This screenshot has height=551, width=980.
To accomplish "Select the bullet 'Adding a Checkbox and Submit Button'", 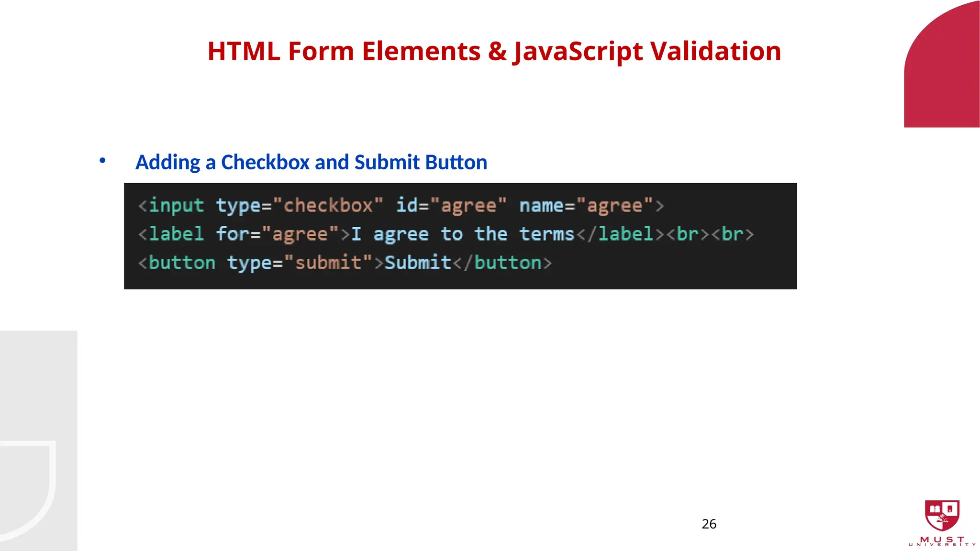I will 311,162.
